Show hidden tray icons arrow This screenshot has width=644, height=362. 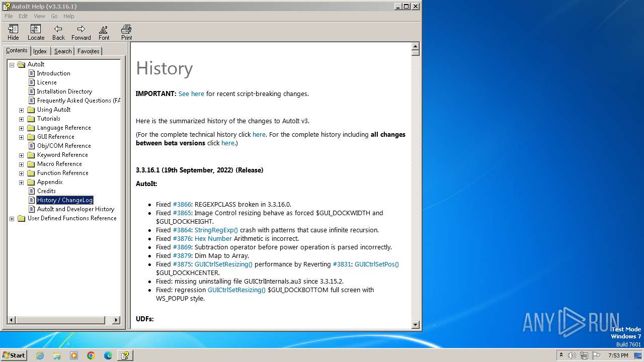pos(561,355)
